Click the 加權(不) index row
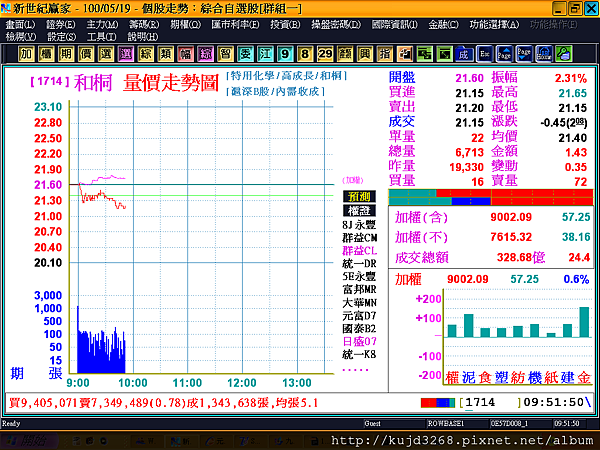Viewport: 600px width, 450px height. click(492, 237)
